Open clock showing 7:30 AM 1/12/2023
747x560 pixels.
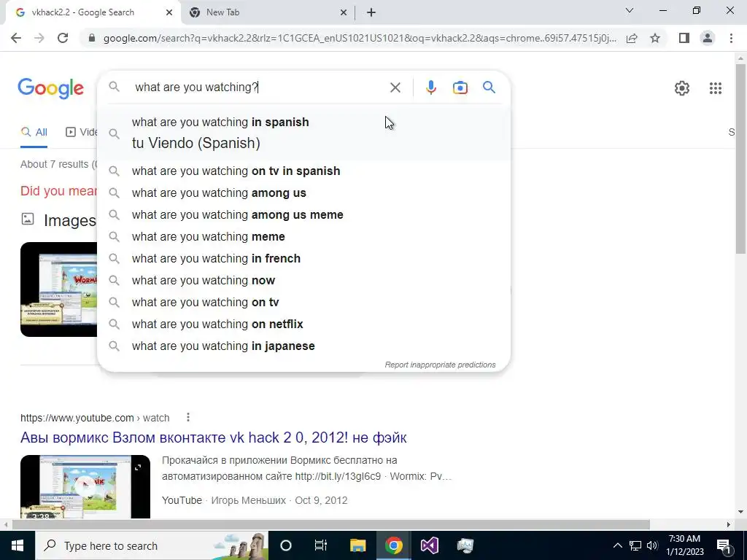click(x=684, y=545)
